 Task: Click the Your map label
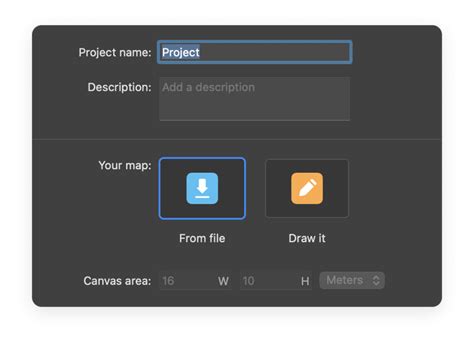(x=125, y=165)
